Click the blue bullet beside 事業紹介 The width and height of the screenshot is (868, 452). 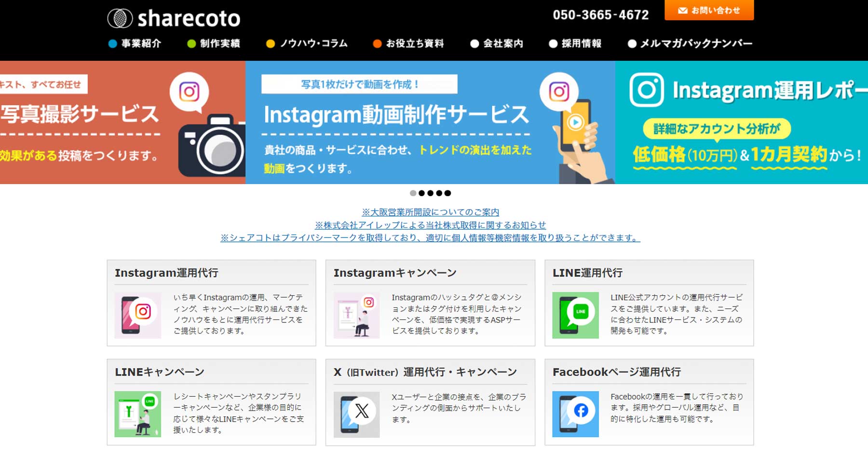click(x=112, y=44)
